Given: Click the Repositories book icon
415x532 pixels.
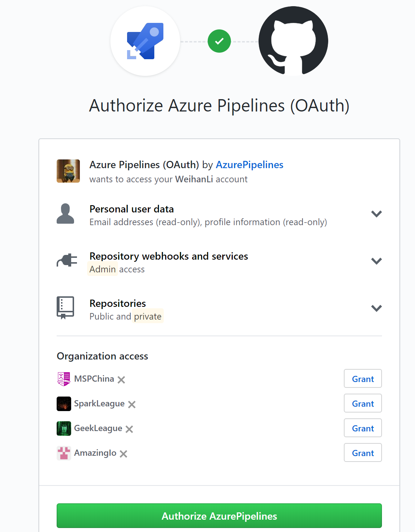Looking at the screenshot, I should click(x=65, y=308).
